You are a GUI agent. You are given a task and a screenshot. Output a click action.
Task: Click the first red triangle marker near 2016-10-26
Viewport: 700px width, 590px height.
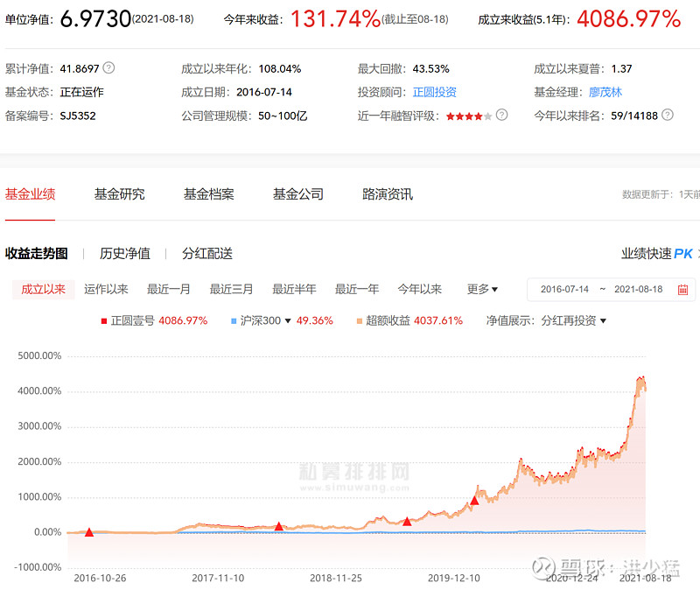point(89,532)
